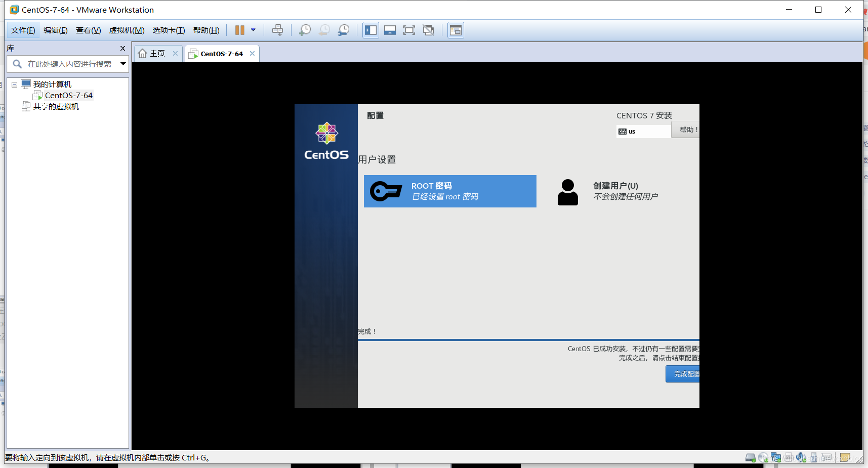Open the power options dropdown arrow
This screenshot has width=868, height=468.
point(253,30)
